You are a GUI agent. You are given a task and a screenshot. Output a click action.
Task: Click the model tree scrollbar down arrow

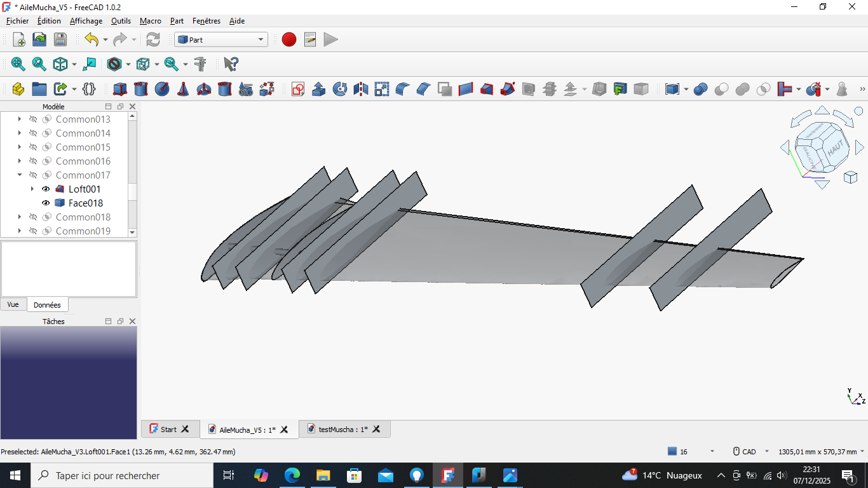(132, 233)
